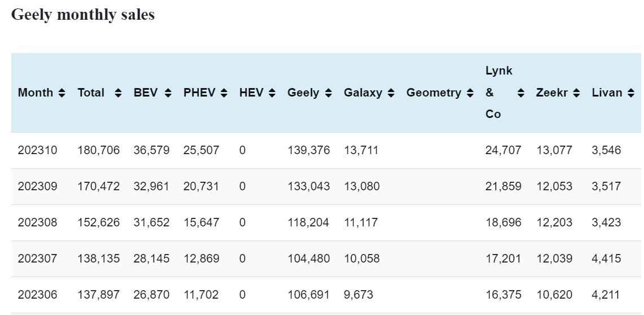Sort by Geometry using arrow icon

coord(470,93)
